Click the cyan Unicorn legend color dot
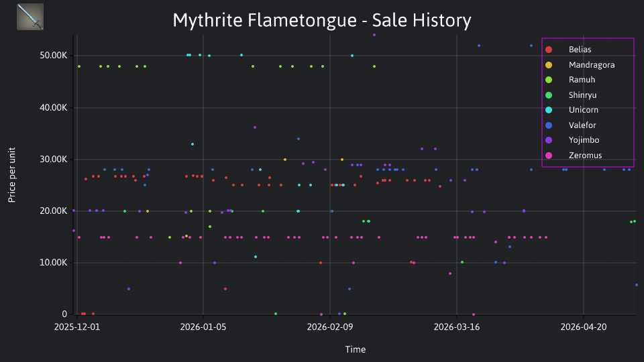 click(549, 110)
